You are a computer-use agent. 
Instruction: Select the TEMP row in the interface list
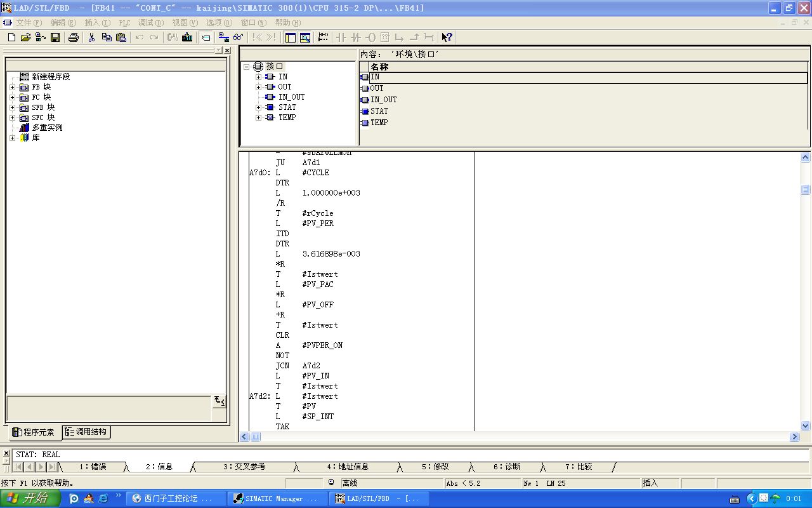click(379, 123)
